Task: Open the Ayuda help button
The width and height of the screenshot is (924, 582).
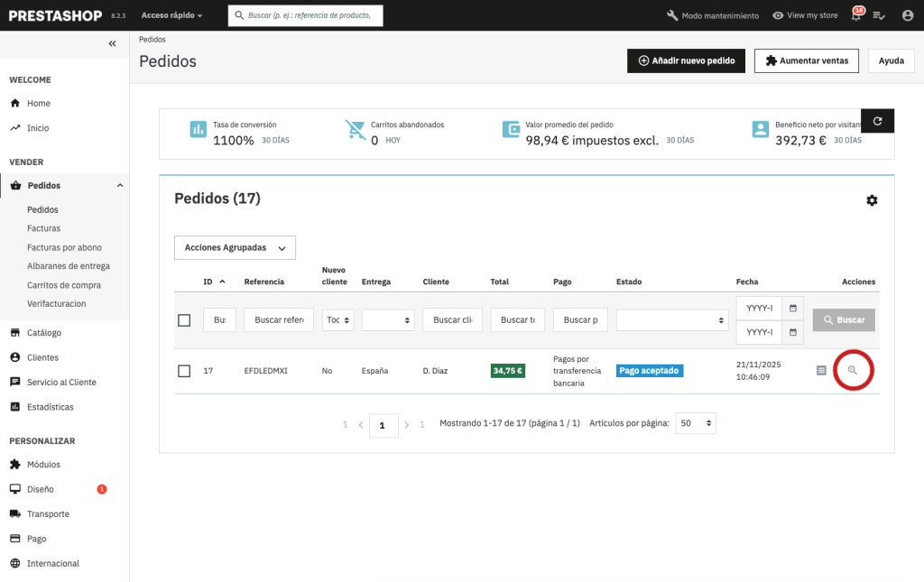Action: [891, 60]
